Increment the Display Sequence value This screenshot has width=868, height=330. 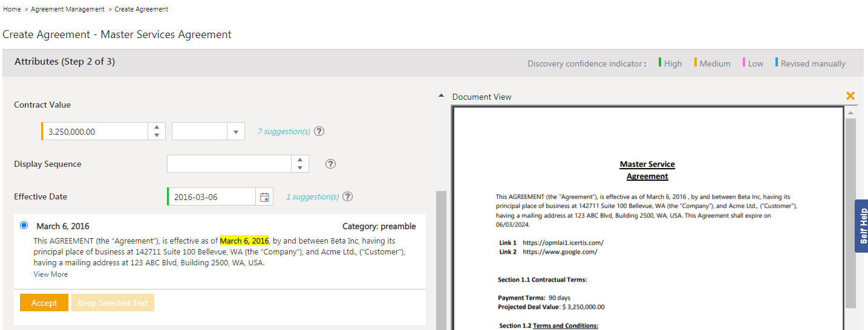(300, 160)
